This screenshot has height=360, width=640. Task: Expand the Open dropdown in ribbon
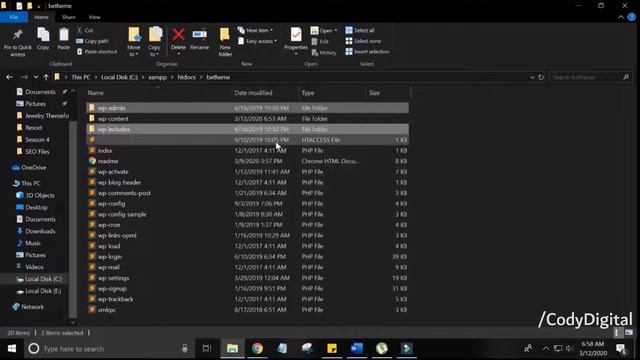[324, 31]
